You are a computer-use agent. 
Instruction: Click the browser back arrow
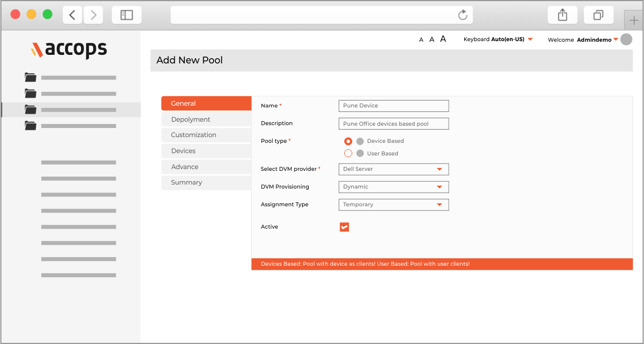pos(72,15)
